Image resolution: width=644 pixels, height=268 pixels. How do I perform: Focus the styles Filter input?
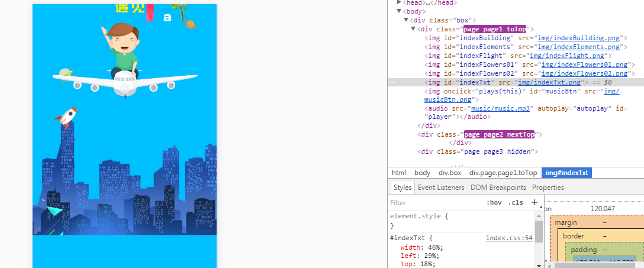click(x=436, y=203)
